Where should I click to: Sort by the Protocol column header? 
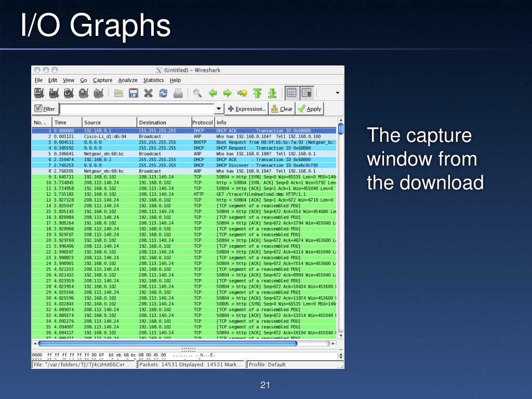203,123
